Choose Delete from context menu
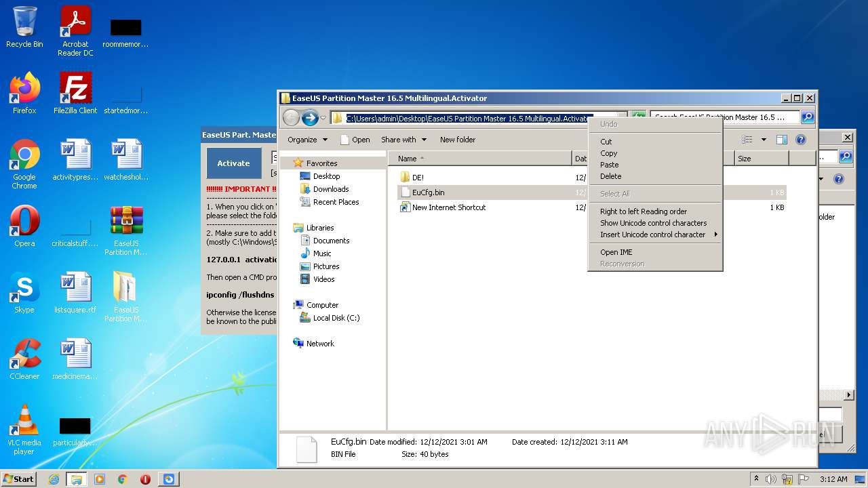Screen dimensions: 868x488 pos(655,176)
